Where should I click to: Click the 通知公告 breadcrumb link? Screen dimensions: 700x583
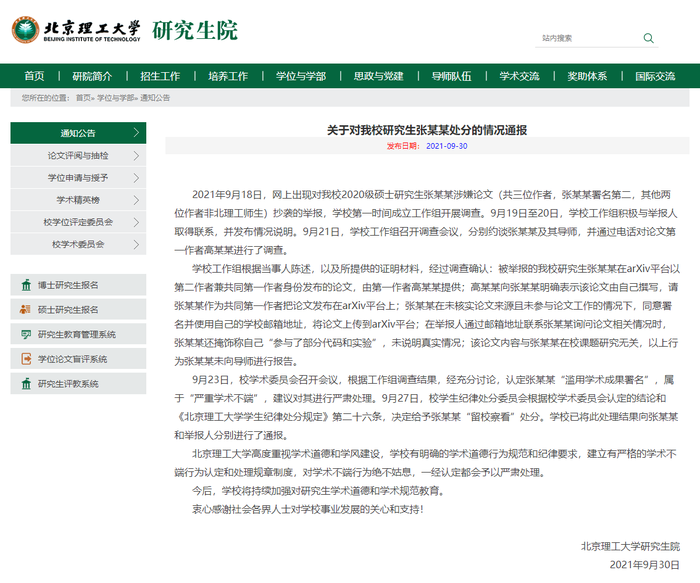[155, 98]
